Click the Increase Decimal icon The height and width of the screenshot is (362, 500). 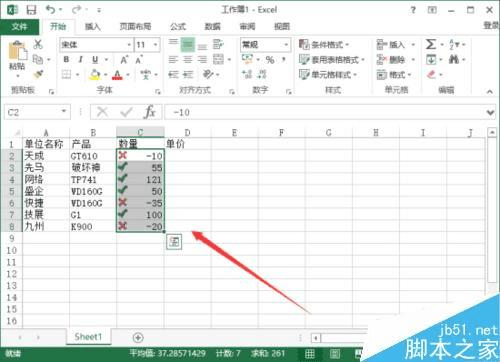tap(247, 74)
